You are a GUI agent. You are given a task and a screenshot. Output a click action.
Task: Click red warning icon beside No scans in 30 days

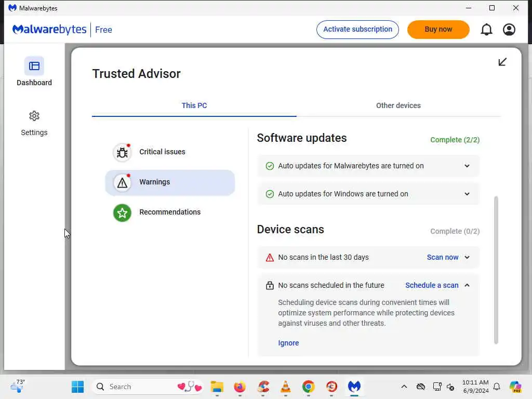(270, 258)
